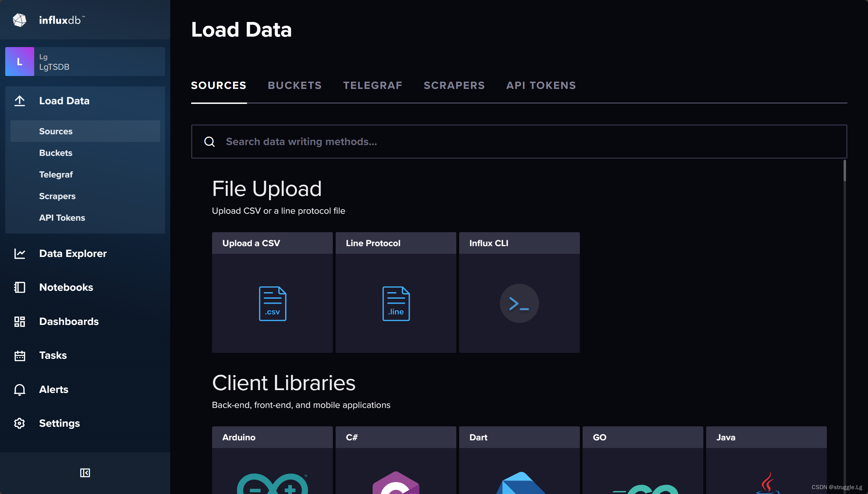Click the Alerts bell icon
The width and height of the screenshot is (868, 494).
(20, 389)
